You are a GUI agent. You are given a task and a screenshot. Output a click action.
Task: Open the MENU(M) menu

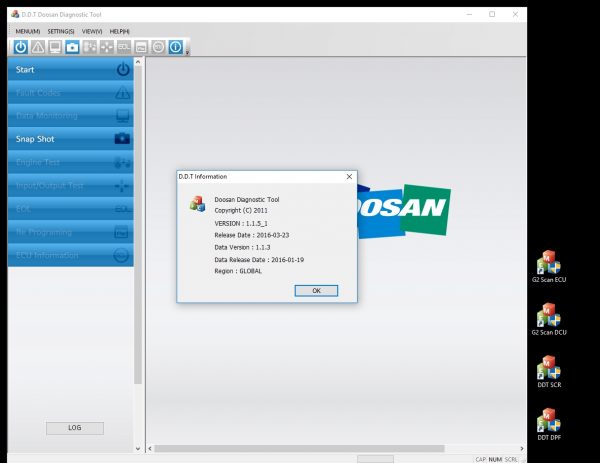pyautogui.click(x=28, y=31)
